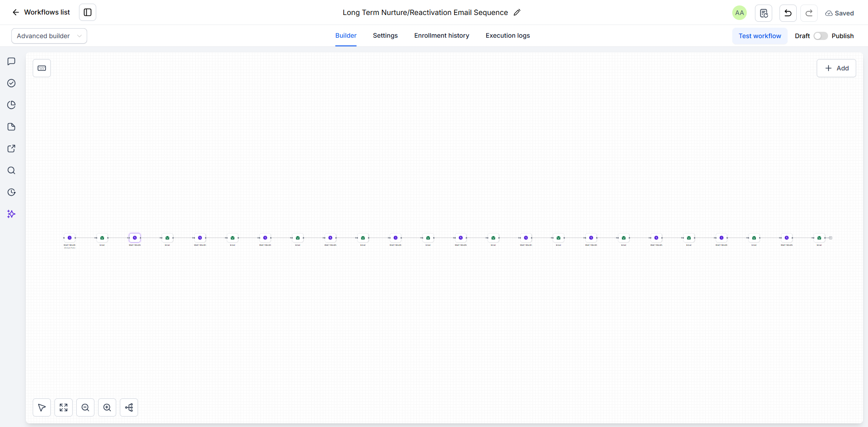Open the AI sparkle icon in sidebar
The width and height of the screenshot is (868, 427).
pos(12,214)
